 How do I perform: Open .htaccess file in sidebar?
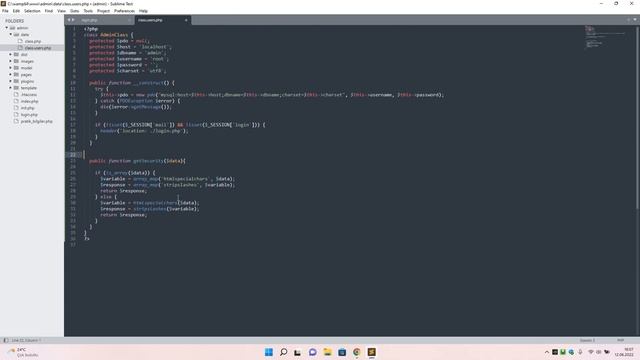29,95
